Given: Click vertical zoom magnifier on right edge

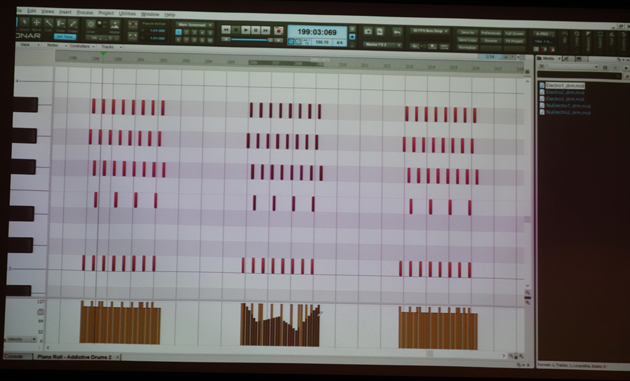Looking at the screenshot, I should point(528,303).
